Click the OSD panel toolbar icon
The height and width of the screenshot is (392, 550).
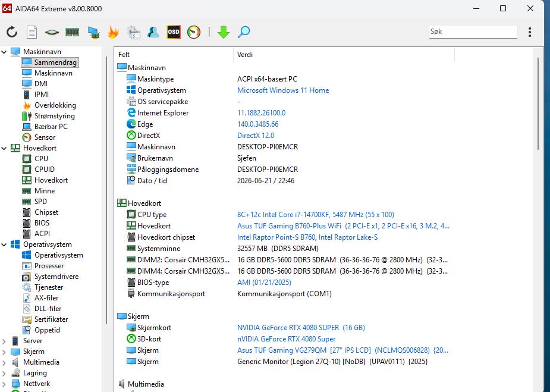174,32
